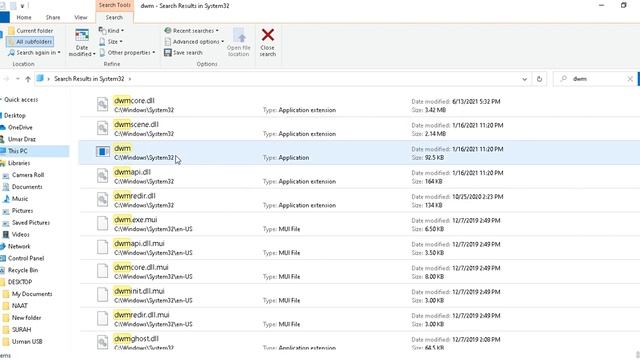Select the dwmscene.dll file icon
The height and width of the screenshot is (360, 640).
pyautogui.click(x=103, y=128)
